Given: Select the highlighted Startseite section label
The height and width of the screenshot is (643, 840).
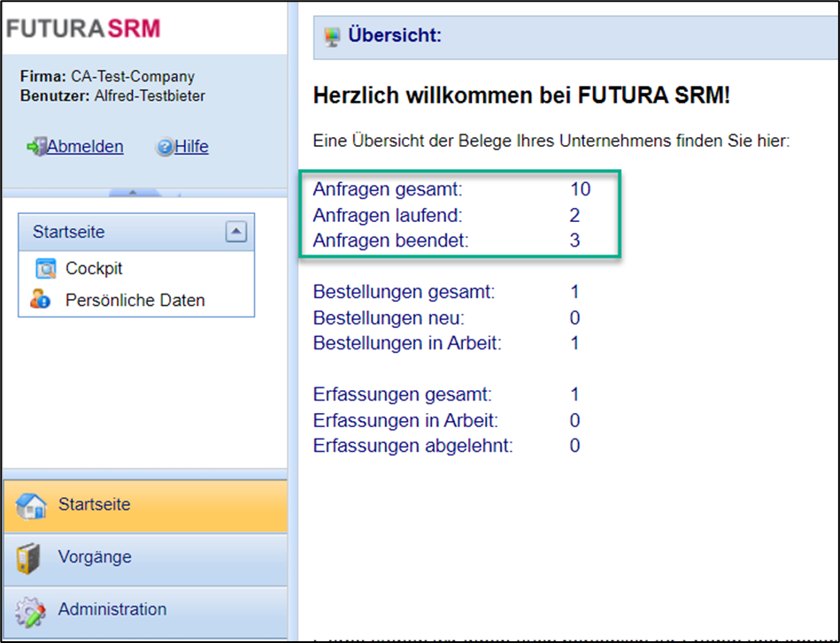Looking at the screenshot, I should point(94,505).
